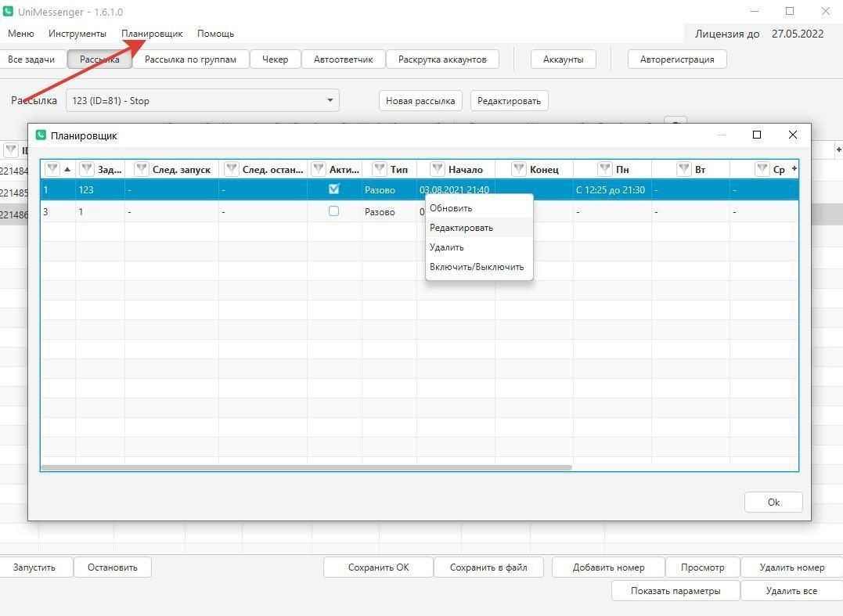Confirm the scheduler dialog with Ok
843x616 pixels.
pyautogui.click(x=773, y=502)
